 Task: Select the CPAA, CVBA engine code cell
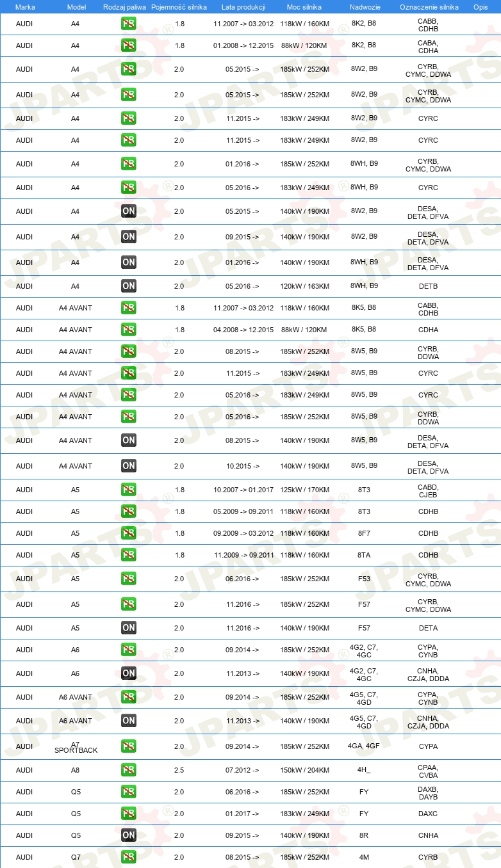coord(428,771)
